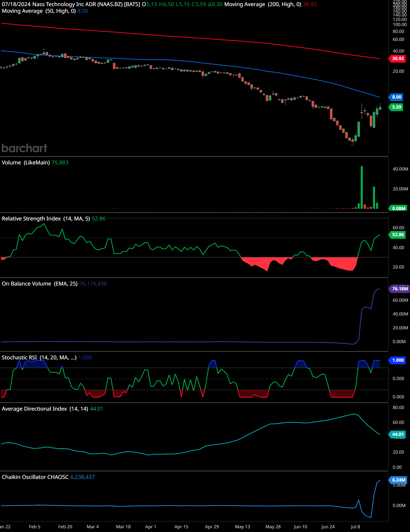The image size is (410, 532).
Task: Click the 6.24M Chaikin Oscillator tag
Action: pos(398,480)
